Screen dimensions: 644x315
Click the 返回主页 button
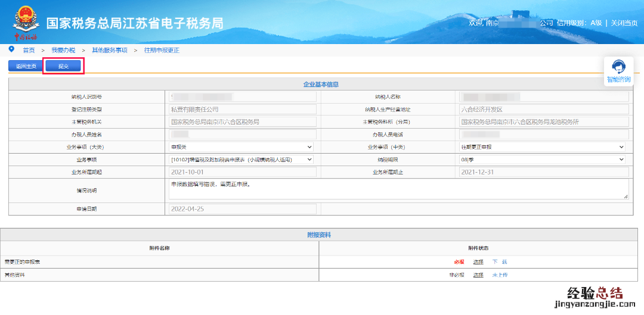[26, 66]
